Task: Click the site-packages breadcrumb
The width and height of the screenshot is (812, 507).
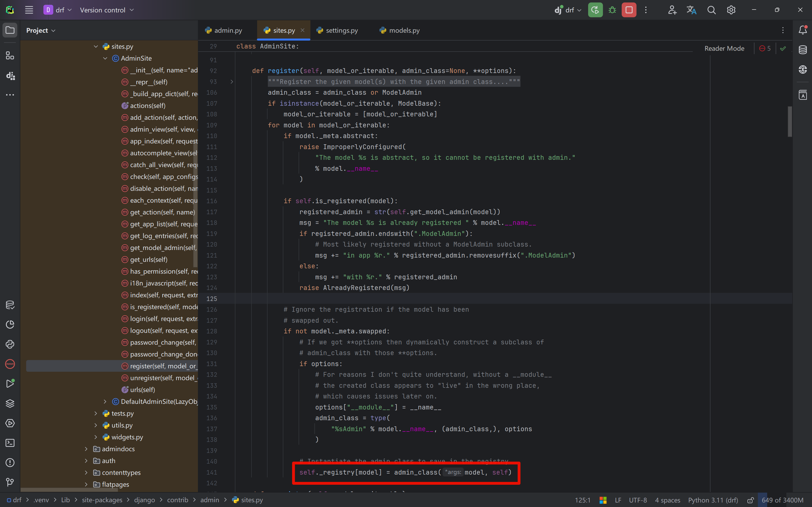Action: click(x=102, y=500)
